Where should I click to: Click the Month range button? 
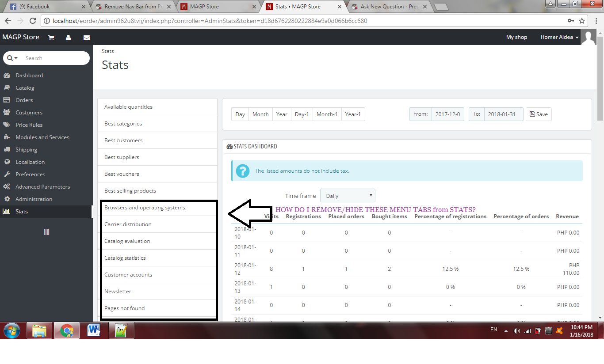pos(260,114)
